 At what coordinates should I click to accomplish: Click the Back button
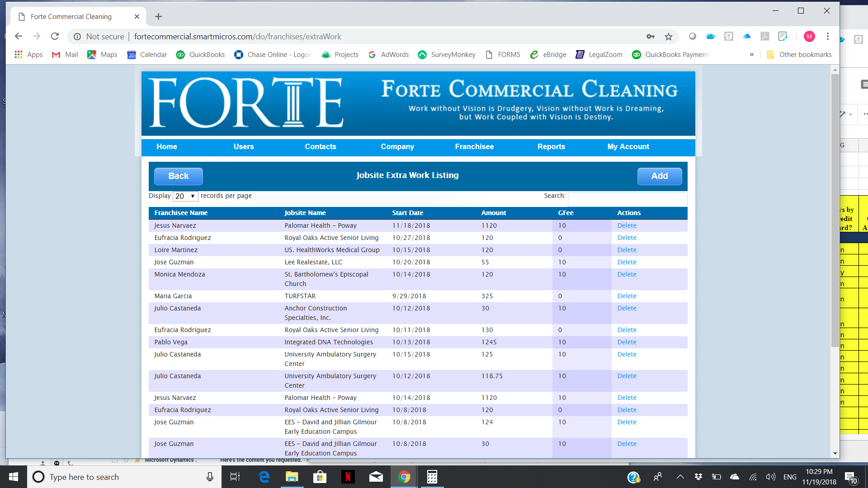pos(179,176)
